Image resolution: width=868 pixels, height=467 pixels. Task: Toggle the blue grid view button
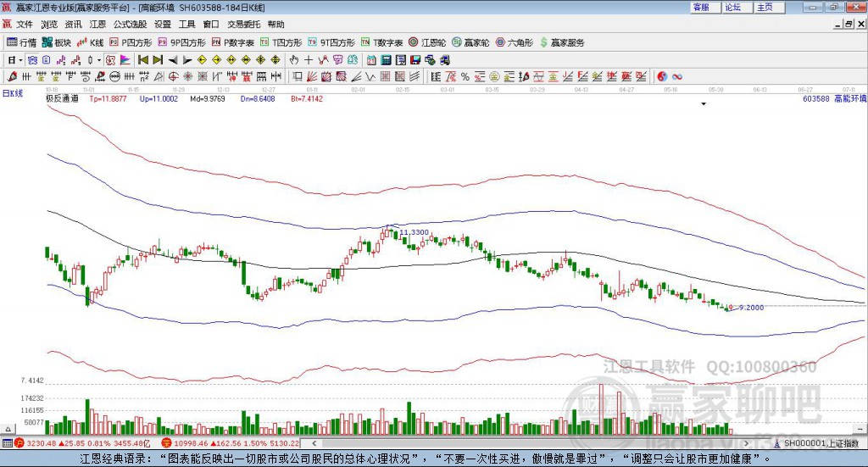(x=33, y=60)
